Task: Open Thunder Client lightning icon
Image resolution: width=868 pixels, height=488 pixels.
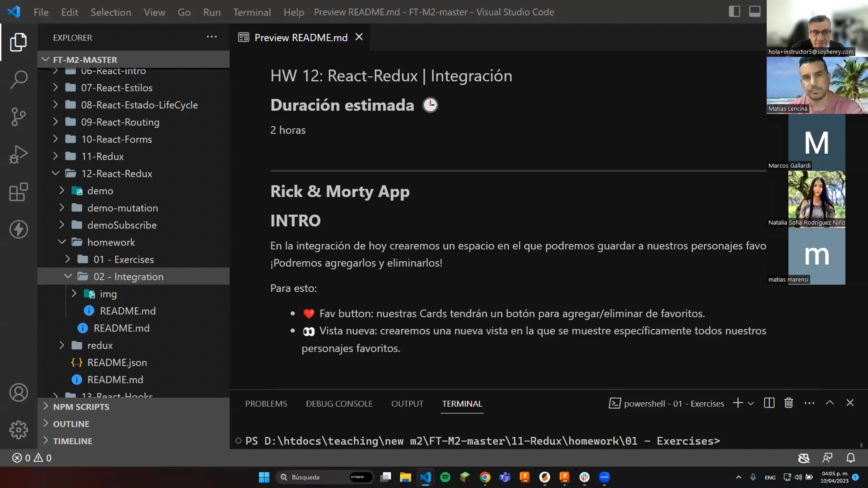Action: click(x=18, y=229)
